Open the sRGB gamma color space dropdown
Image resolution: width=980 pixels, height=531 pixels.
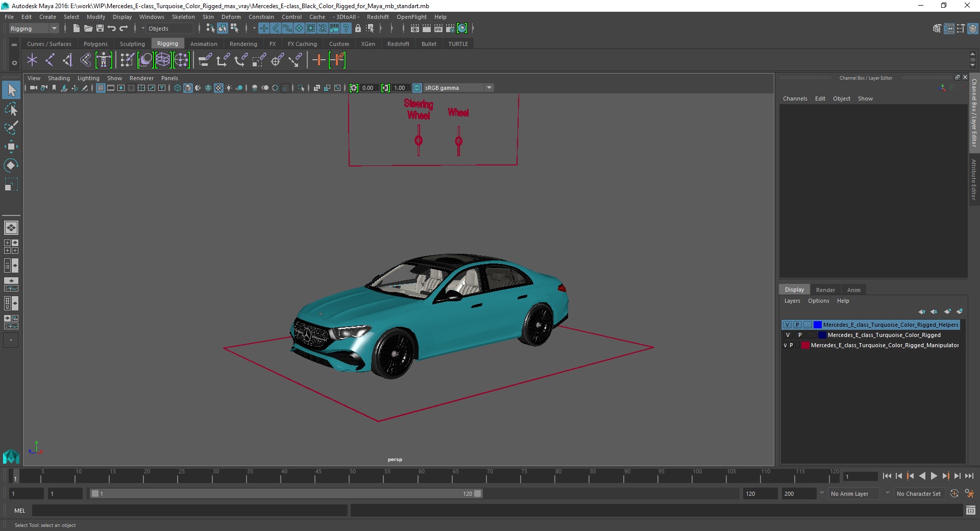coord(458,88)
